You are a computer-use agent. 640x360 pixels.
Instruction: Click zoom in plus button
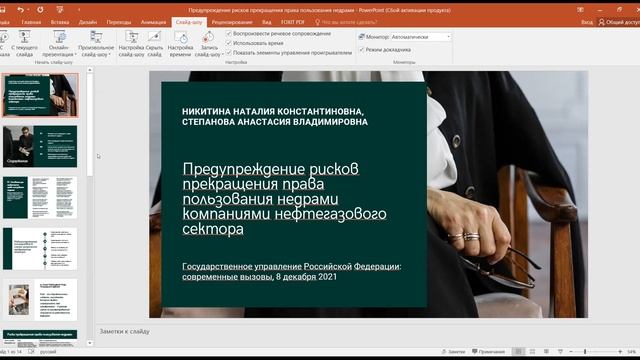pyautogui.click(x=620, y=351)
